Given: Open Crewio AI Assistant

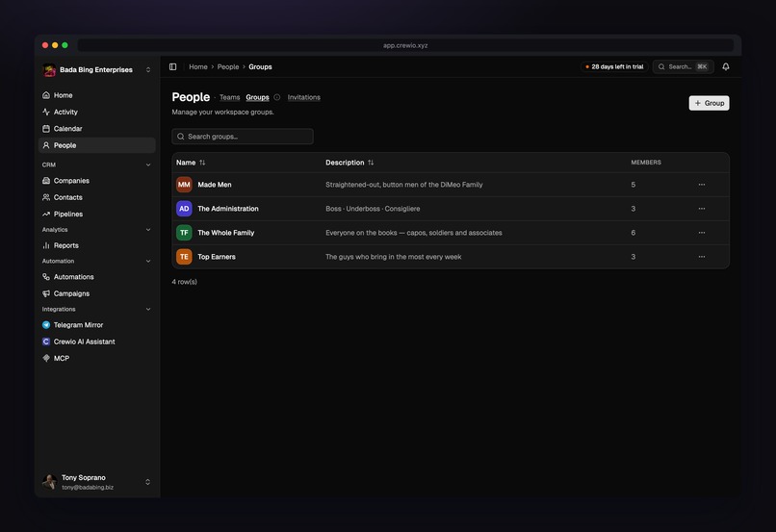Looking at the screenshot, I should point(96,342).
